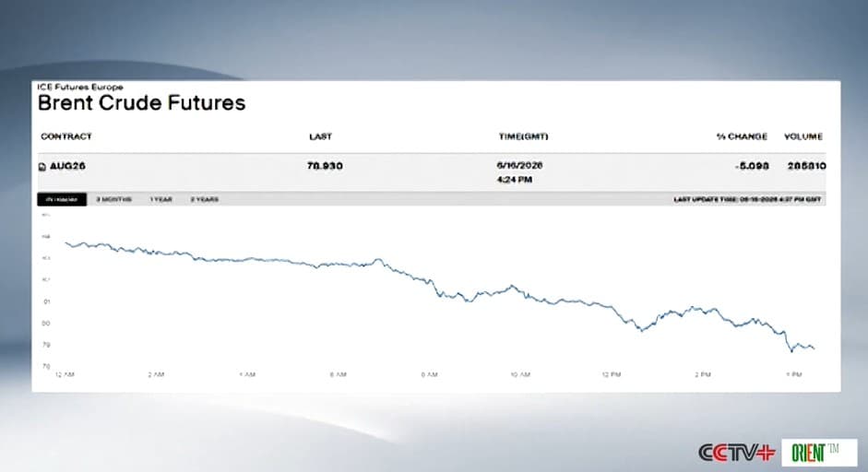The height and width of the screenshot is (472, 868).
Task: Click the LAST column header
Action: click(320, 136)
